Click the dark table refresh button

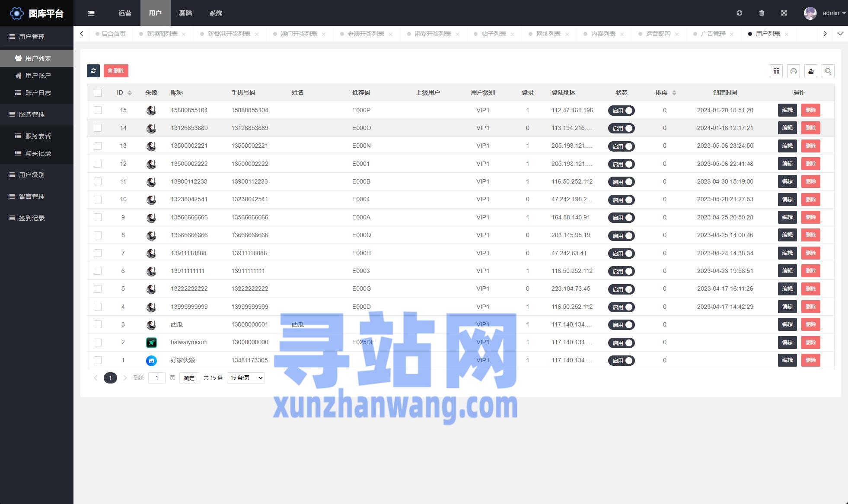pos(93,71)
